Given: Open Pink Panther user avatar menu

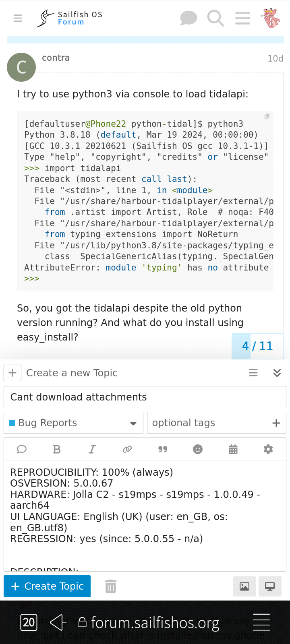Looking at the screenshot, I should (x=271, y=18).
